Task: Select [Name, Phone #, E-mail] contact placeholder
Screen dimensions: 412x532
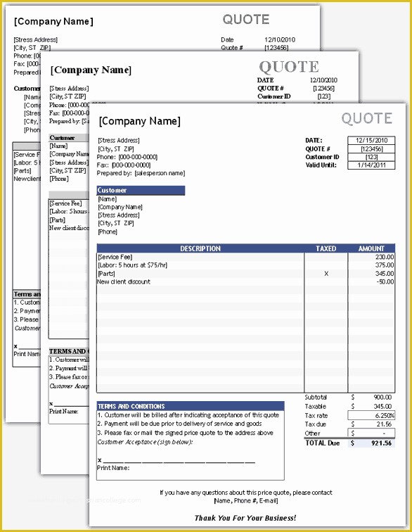Action: click(x=246, y=501)
